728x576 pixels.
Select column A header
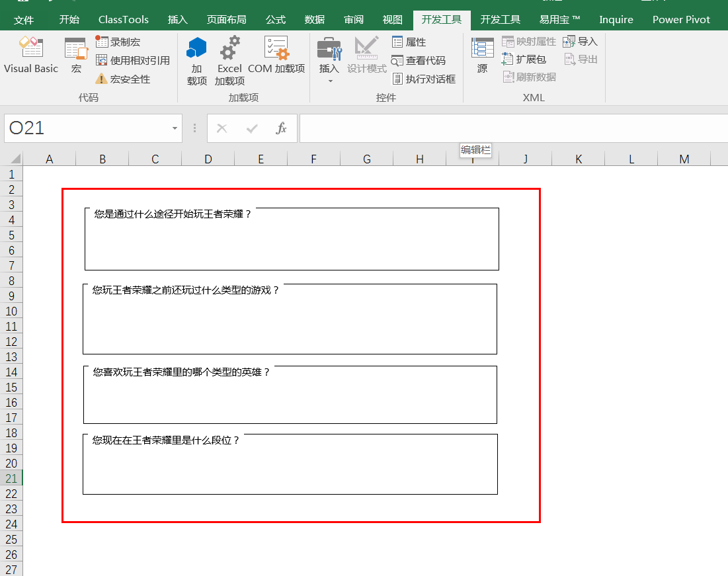click(x=49, y=159)
